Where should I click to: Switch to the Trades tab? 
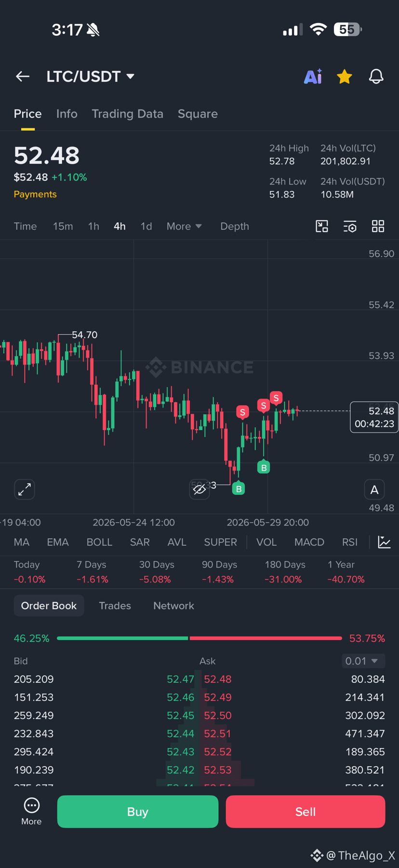(115, 606)
